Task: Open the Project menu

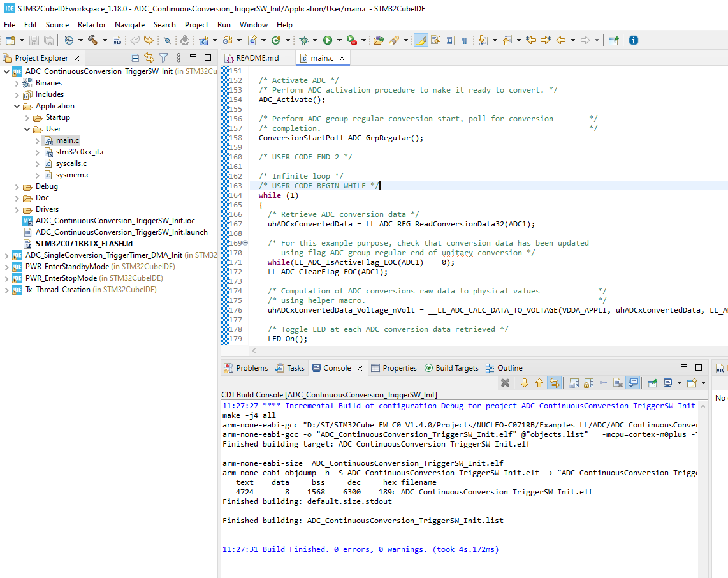Action: tap(196, 25)
